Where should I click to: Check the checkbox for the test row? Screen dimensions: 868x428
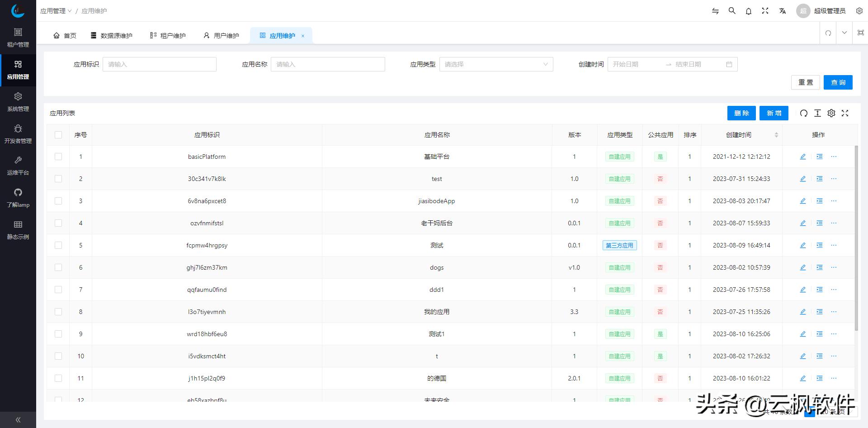[58, 179]
